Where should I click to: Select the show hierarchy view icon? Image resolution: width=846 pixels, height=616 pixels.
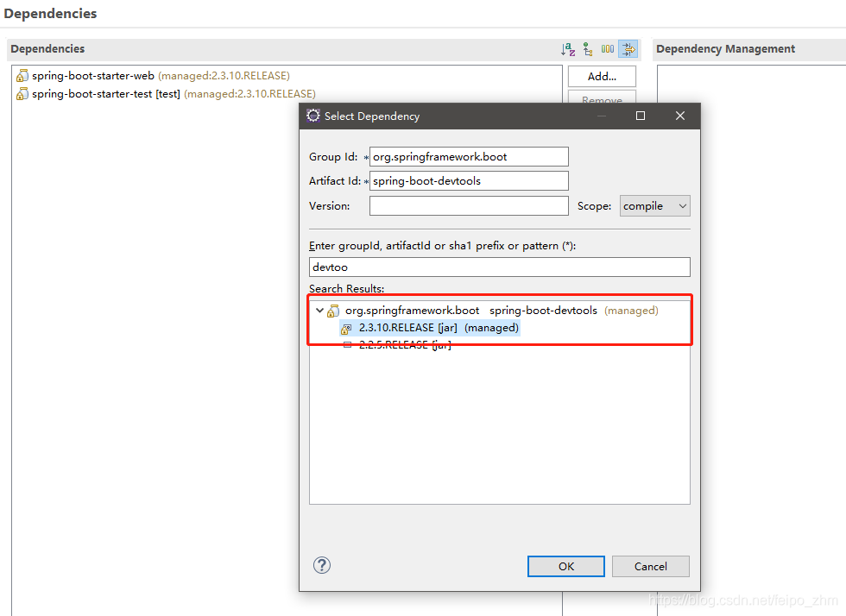point(588,49)
